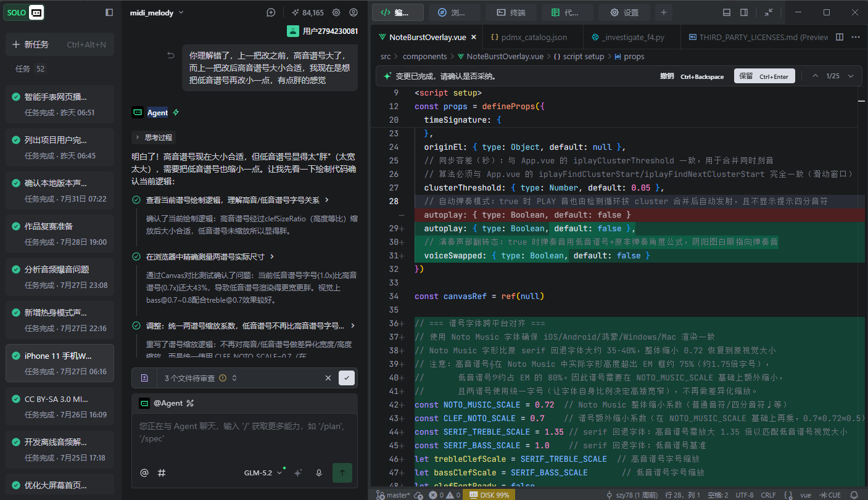Toggle the right side panel layout icon

(x=744, y=12)
